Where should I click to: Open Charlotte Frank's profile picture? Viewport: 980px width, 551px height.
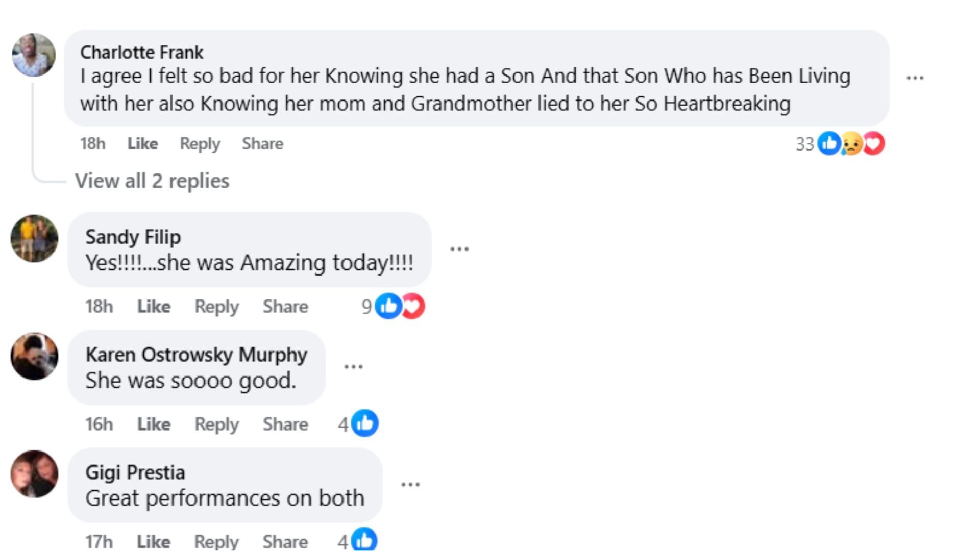point(34,55)
